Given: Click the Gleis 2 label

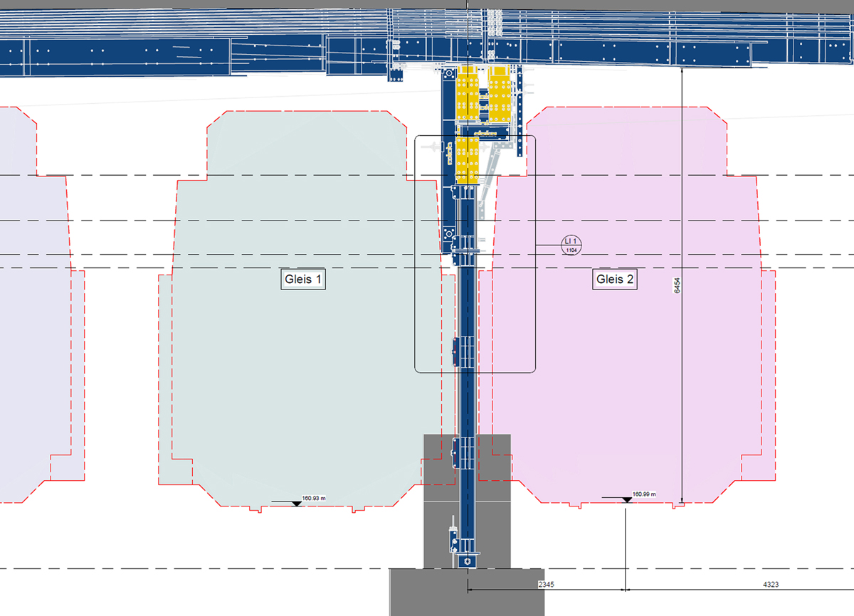Looking at the screenshot, I should pos(613,280).
